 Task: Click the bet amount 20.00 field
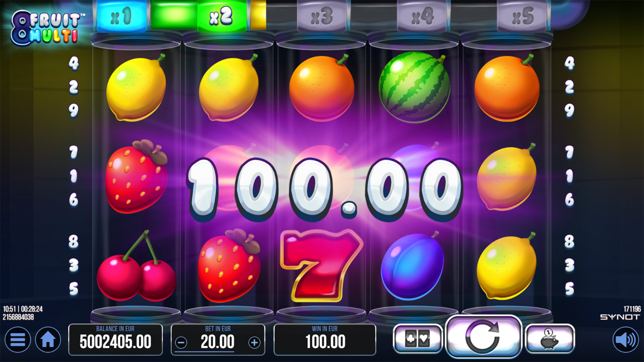(x=218, y=340)
